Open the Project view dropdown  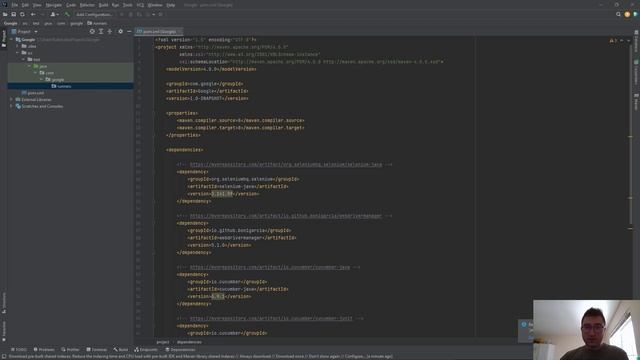point(24,31)
